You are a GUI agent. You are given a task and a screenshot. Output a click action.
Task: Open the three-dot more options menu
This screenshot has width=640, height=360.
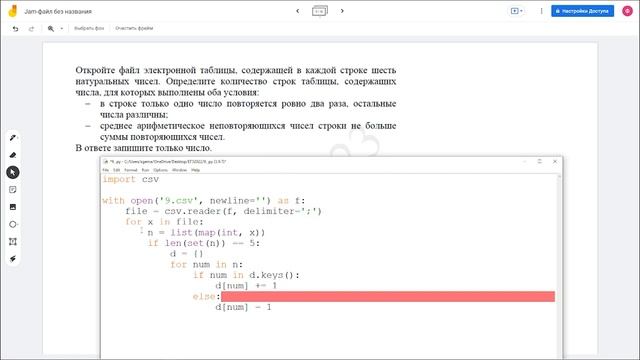541,11
